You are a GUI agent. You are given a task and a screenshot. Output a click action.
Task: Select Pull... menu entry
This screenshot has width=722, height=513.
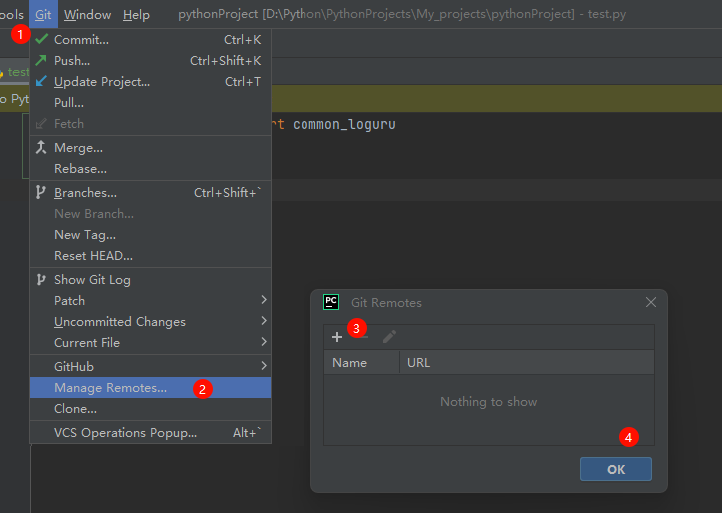151,103
